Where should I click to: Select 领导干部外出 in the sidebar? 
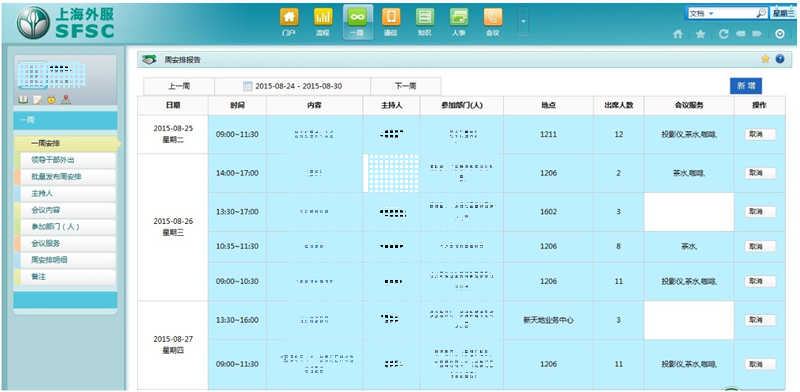(x=65, y=160)
